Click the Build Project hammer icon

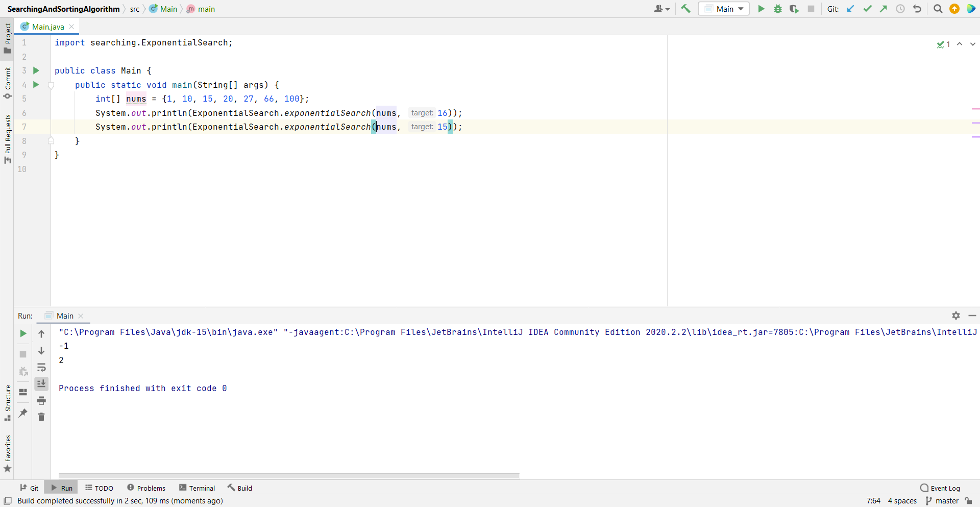[685, 9]
